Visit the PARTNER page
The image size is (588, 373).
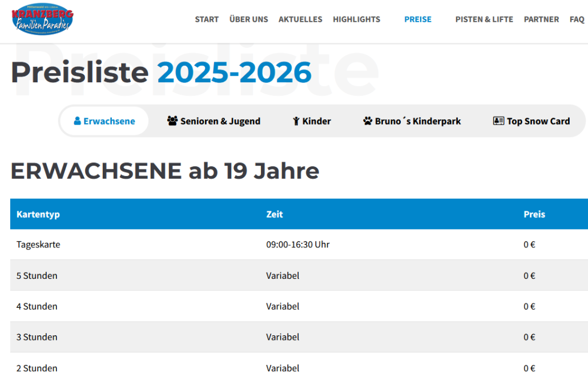coord(541,19)
